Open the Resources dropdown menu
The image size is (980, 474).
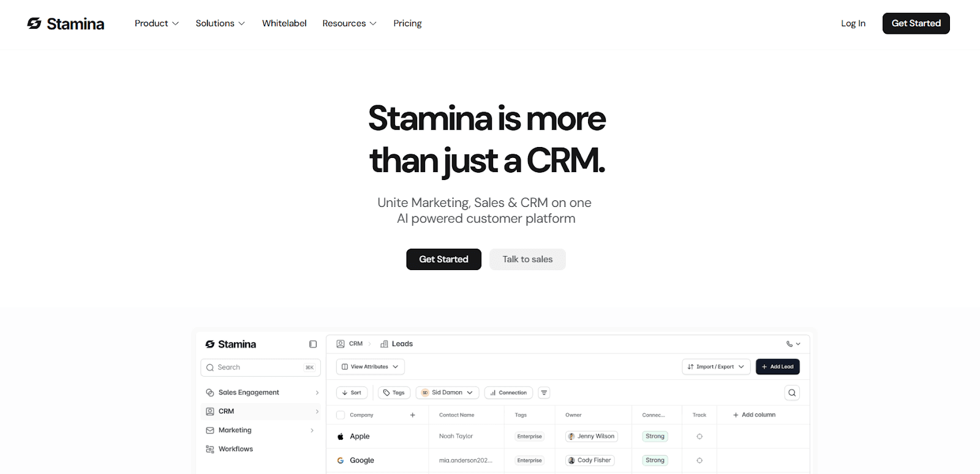pyautogui.click(x=349, y=23)
